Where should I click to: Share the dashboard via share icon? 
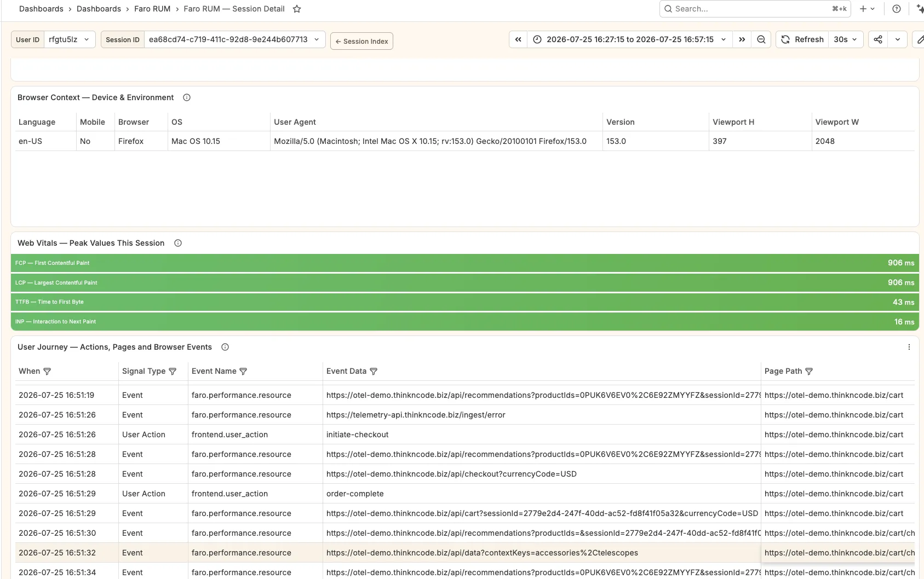tap(878, 39)
